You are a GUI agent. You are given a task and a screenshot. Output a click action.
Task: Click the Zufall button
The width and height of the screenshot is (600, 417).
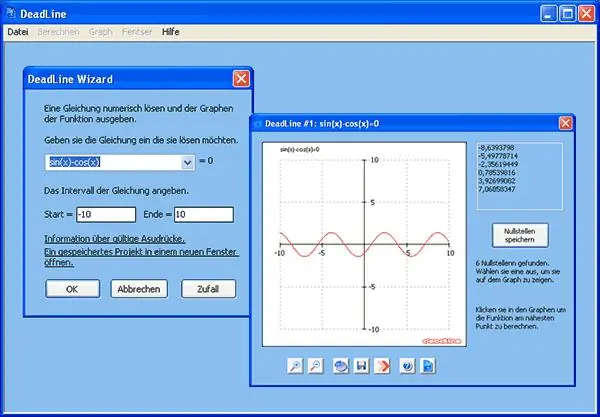coord(208,289)
